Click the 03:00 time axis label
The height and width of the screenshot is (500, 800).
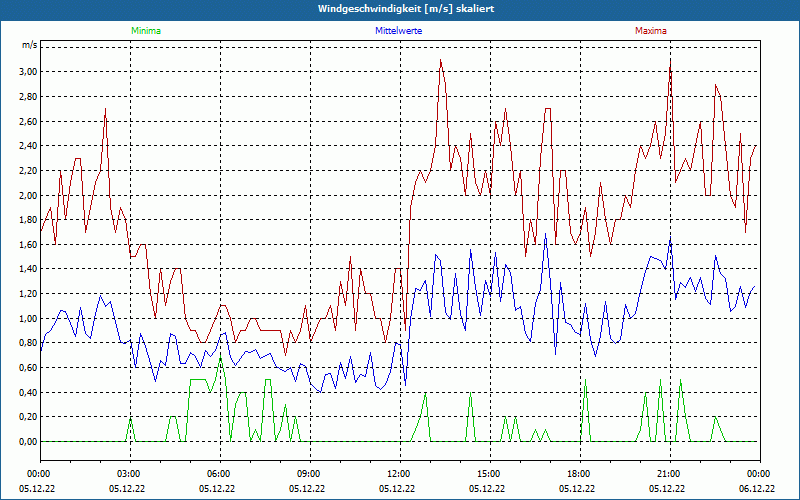point(131,474)
